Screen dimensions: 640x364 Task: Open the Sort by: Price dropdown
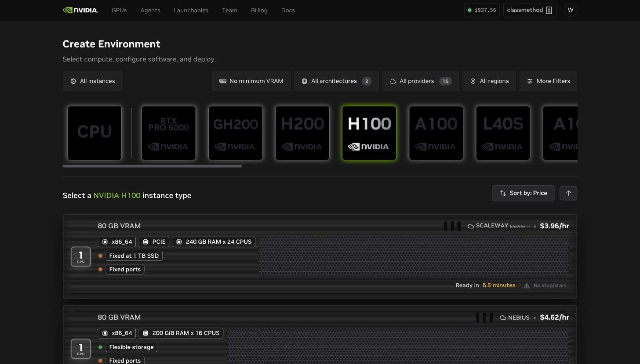[524, 193]
